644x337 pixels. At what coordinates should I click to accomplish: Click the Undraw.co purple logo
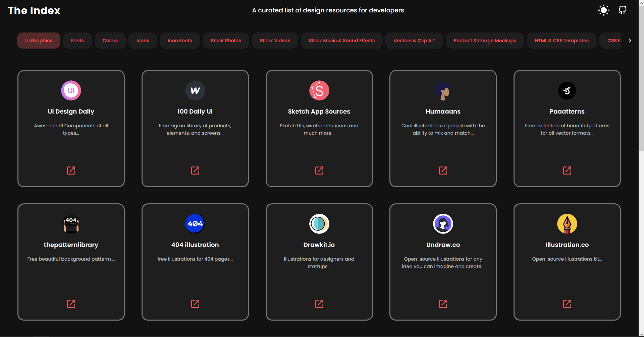pos(443,224)
